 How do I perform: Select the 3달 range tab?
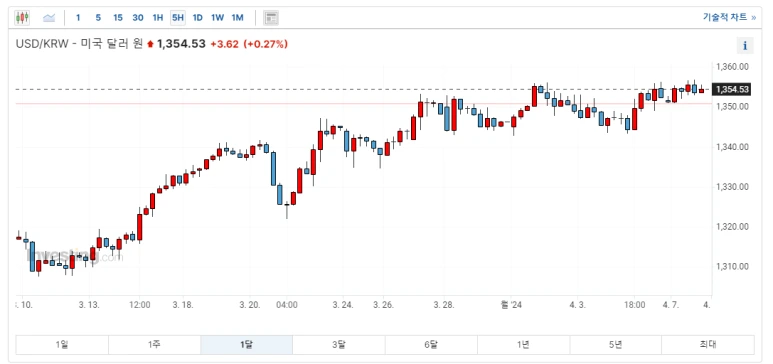[x=339, y=345]
